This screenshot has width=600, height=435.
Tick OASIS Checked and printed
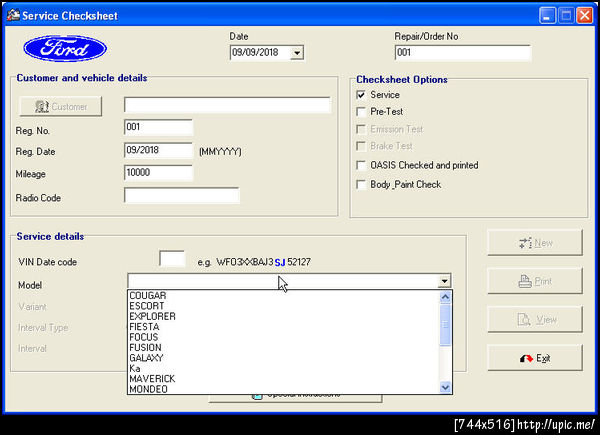click(x=361, y=165)
